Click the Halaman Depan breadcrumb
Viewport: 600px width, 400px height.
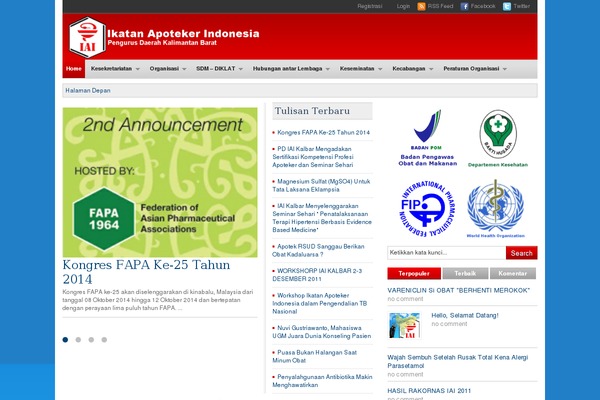(x=88, y=91)
